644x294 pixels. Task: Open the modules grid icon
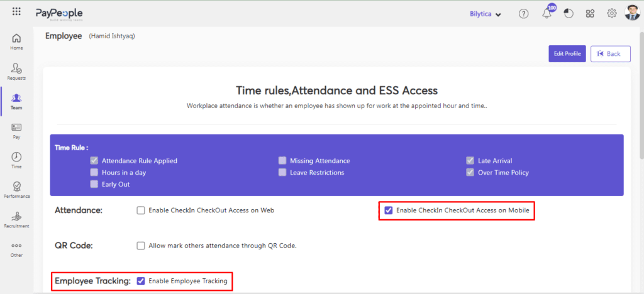tap(590, 14)
